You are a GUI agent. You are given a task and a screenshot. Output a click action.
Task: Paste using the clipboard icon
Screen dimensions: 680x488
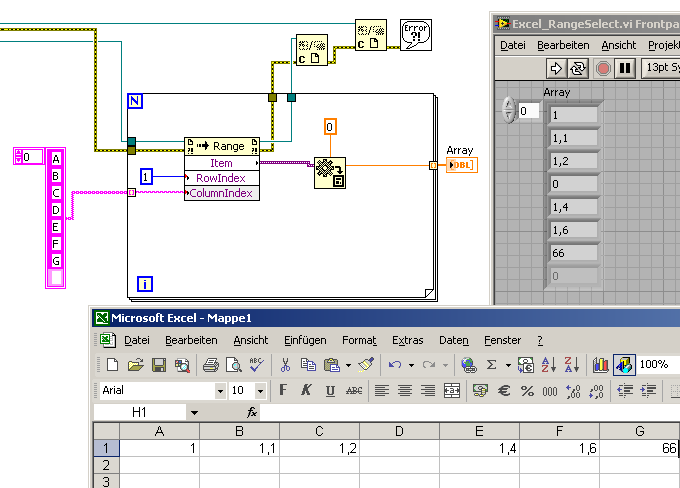coord(332,365)
